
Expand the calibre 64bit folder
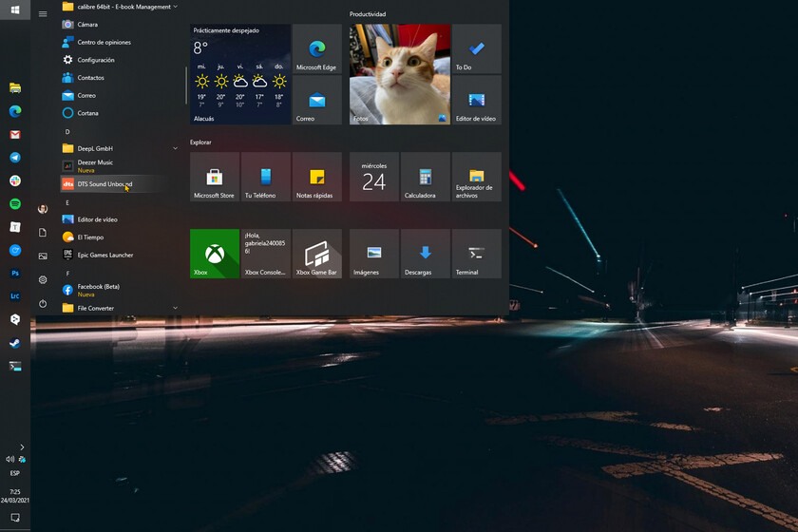[120, 7]
